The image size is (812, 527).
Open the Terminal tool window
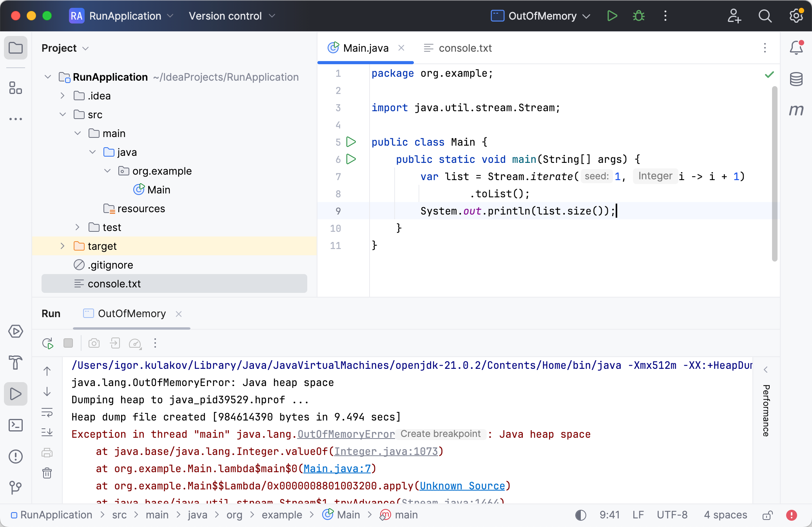16,425
